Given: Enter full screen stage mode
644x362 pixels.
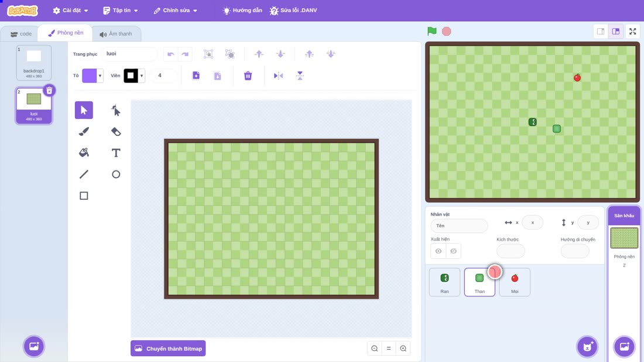Looking at the screenshot, I should tap(632, 31).
